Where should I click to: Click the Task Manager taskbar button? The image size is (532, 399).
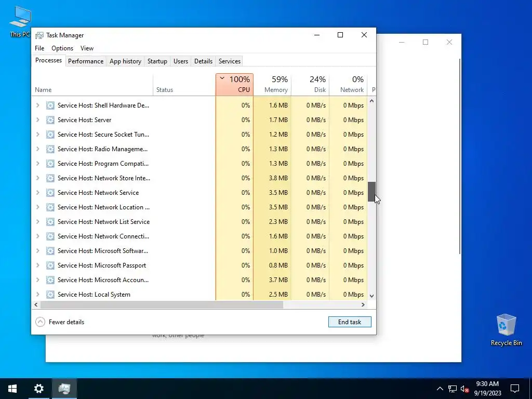pyautogui.click(x=64, y=389)
